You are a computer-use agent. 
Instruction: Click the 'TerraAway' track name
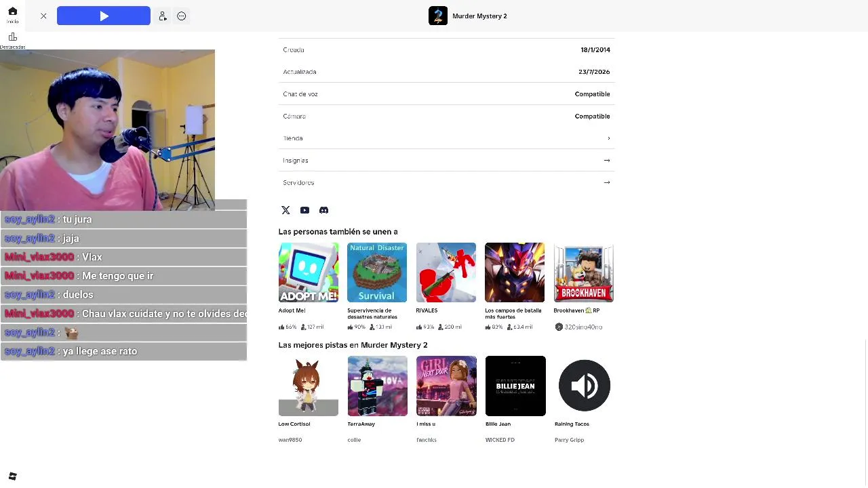click(x=361, y=424)
